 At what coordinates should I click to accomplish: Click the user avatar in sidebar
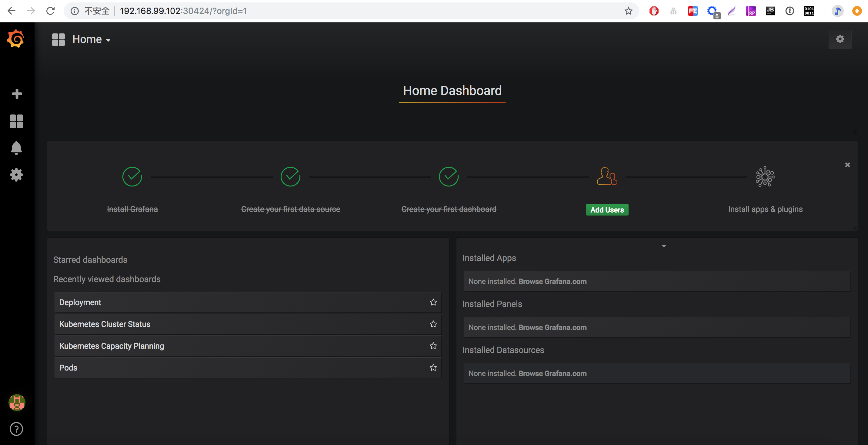(16, 402)
